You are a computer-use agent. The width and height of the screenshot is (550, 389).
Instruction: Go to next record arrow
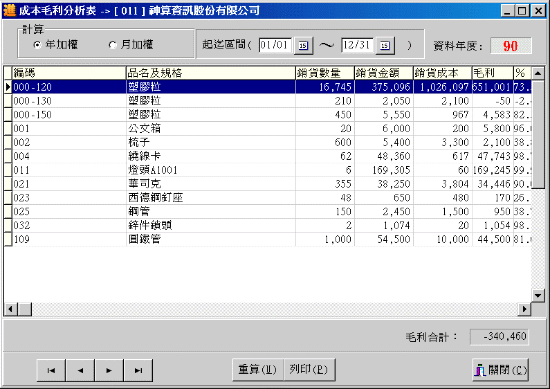[109, 370]
